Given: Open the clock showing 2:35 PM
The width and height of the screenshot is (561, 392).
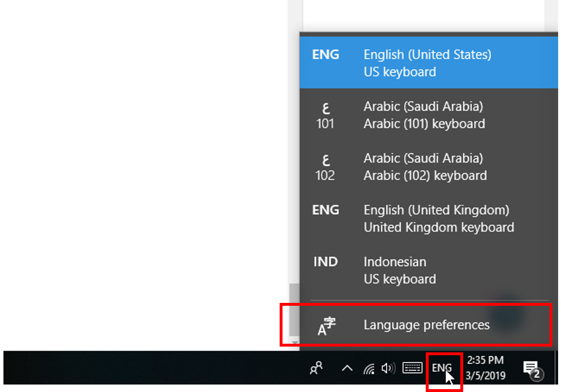Looking at the screenshot, I should (485, 360).
